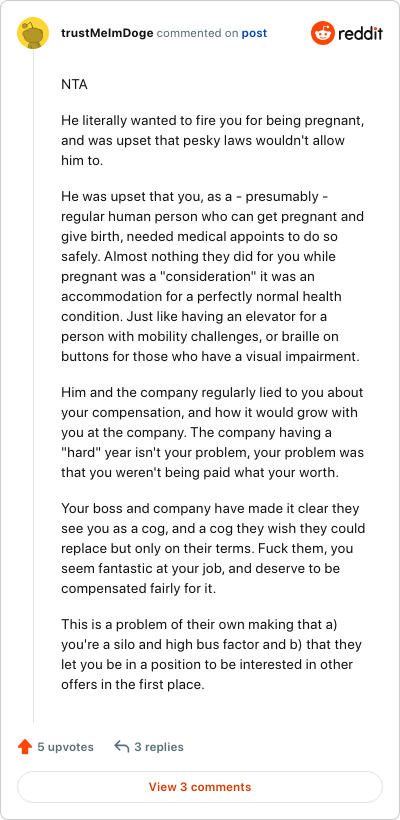
Task: Open the trustMeImDoge user profile link
Action: [x=107, y=33]
